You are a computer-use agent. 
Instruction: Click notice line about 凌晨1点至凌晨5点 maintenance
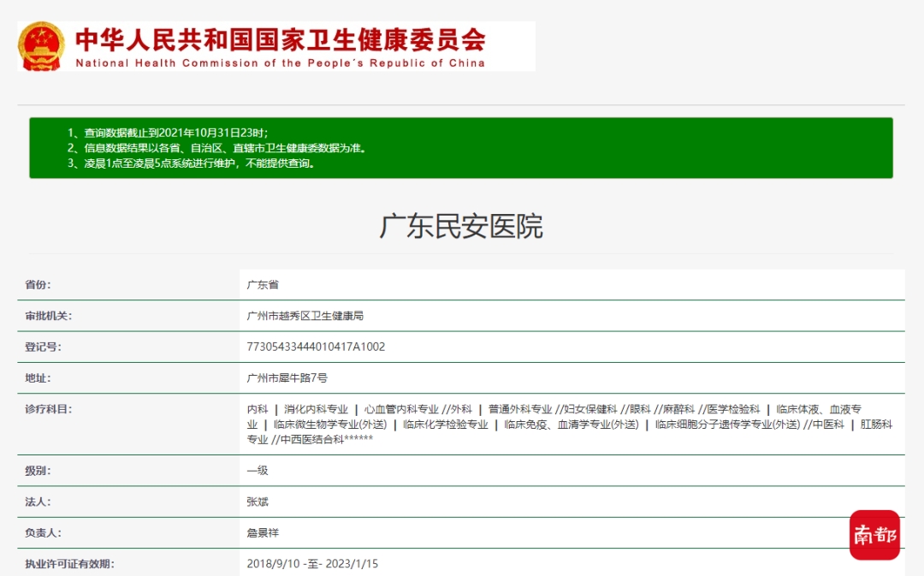192,163
